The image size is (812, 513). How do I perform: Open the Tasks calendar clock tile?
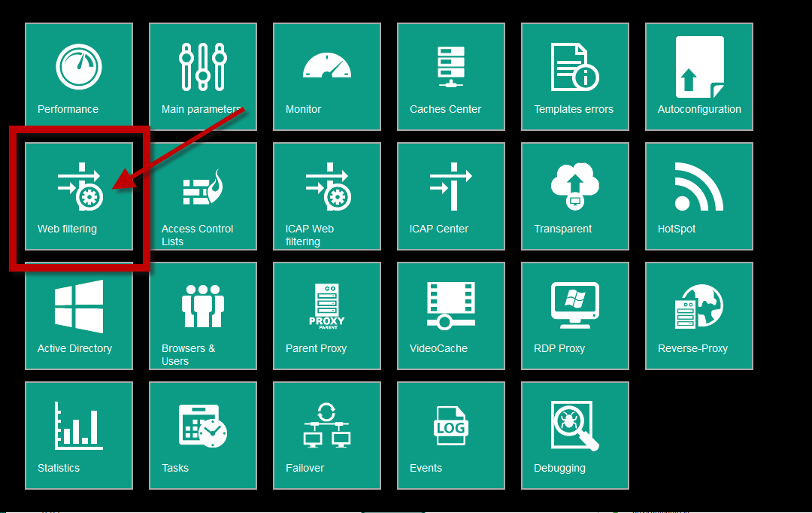click(x=203, y=436)
